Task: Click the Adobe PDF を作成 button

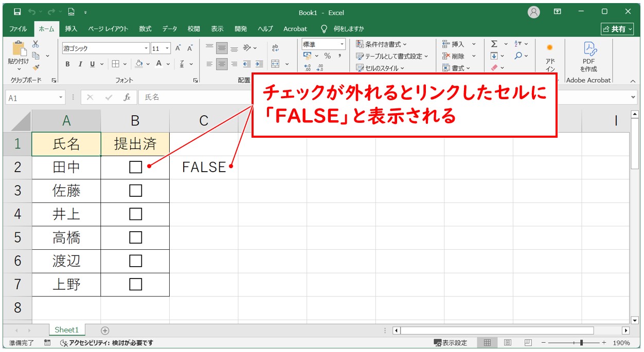Action: click(x=588, y=57)
